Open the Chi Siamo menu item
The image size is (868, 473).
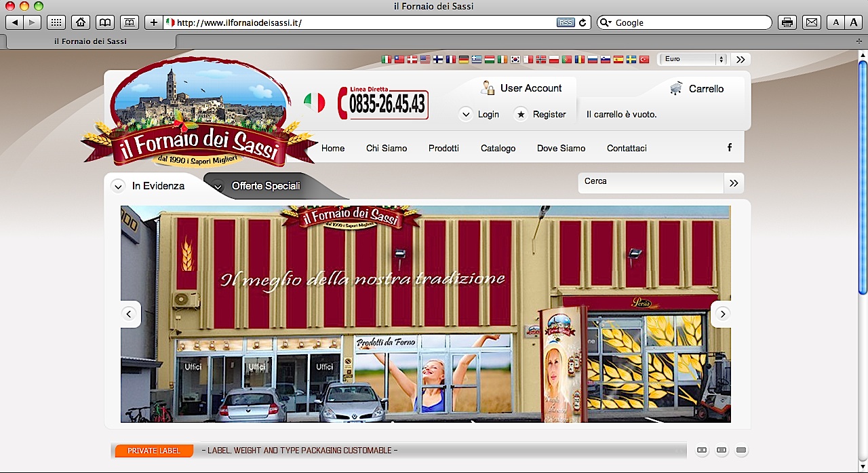pos(387,148)
